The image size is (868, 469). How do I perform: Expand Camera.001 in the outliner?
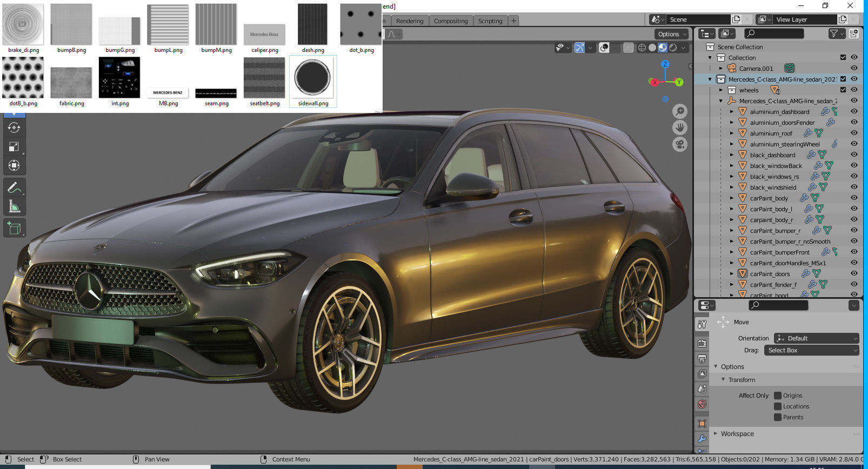tap(721, 69)
